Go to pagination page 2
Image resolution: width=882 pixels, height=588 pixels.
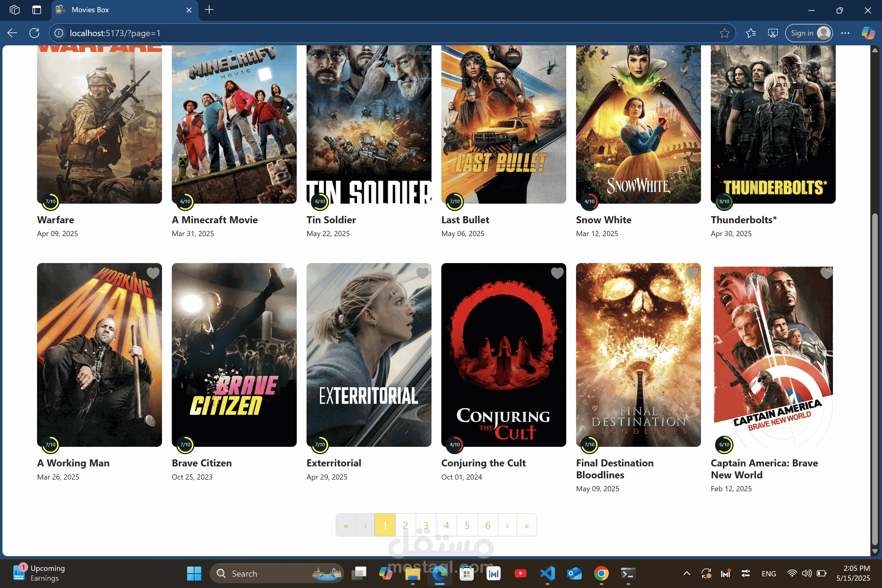coord(405,525)
